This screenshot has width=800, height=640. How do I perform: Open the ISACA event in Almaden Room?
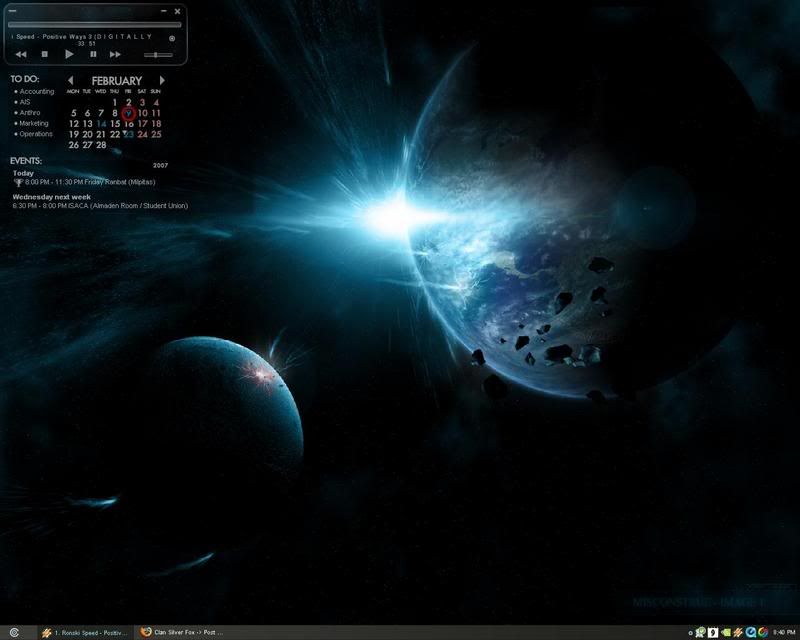[x=100, y=206]
